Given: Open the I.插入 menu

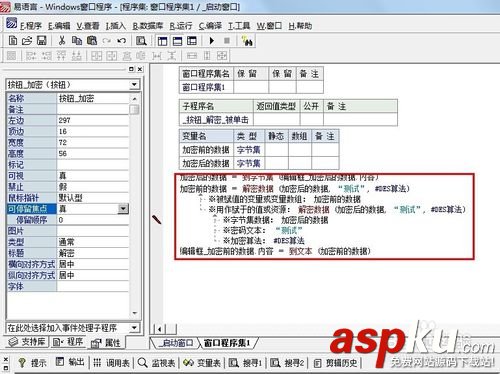Looking at the screenshot, I should (x=116, y=26).
